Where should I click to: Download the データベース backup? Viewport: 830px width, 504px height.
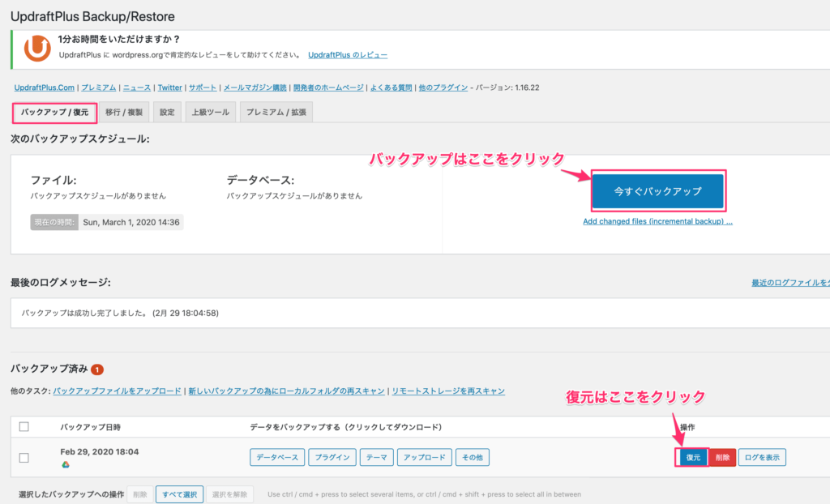(277, 458)
